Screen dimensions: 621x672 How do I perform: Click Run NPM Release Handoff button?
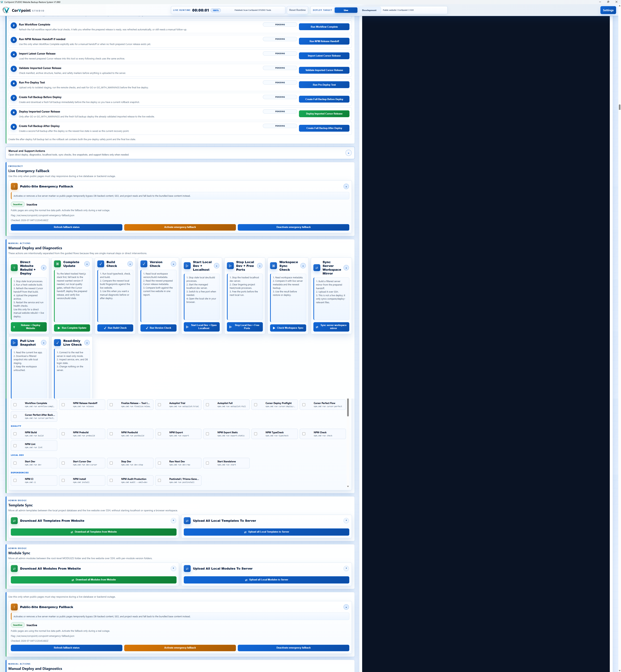[324, 41]
